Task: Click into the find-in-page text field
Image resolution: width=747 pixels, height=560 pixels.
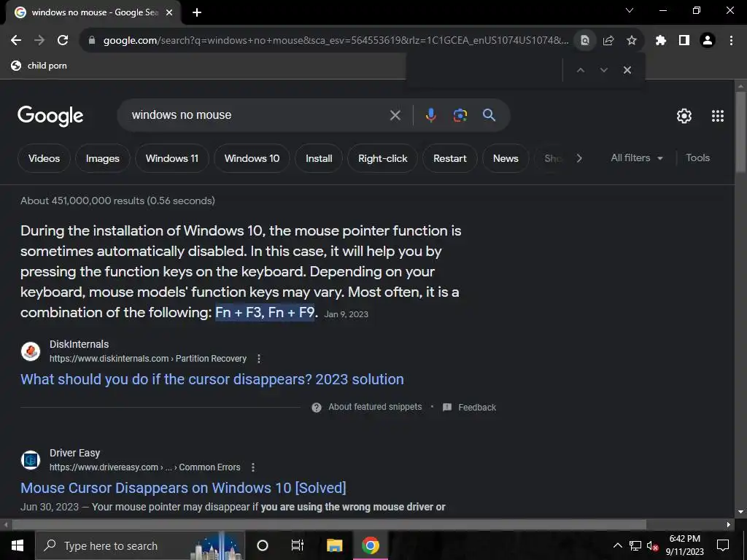Action: [x=485, y=70]
